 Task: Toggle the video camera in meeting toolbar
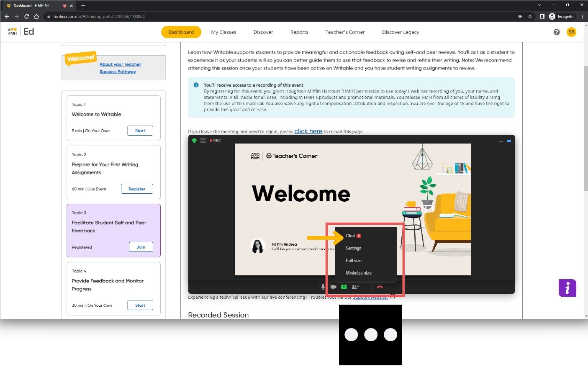334,287
